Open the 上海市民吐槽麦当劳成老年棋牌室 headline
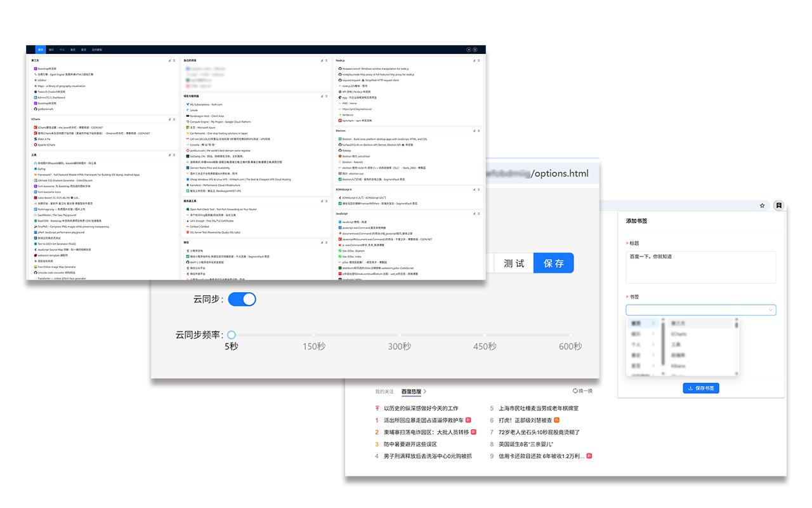 tap(539, 408)
